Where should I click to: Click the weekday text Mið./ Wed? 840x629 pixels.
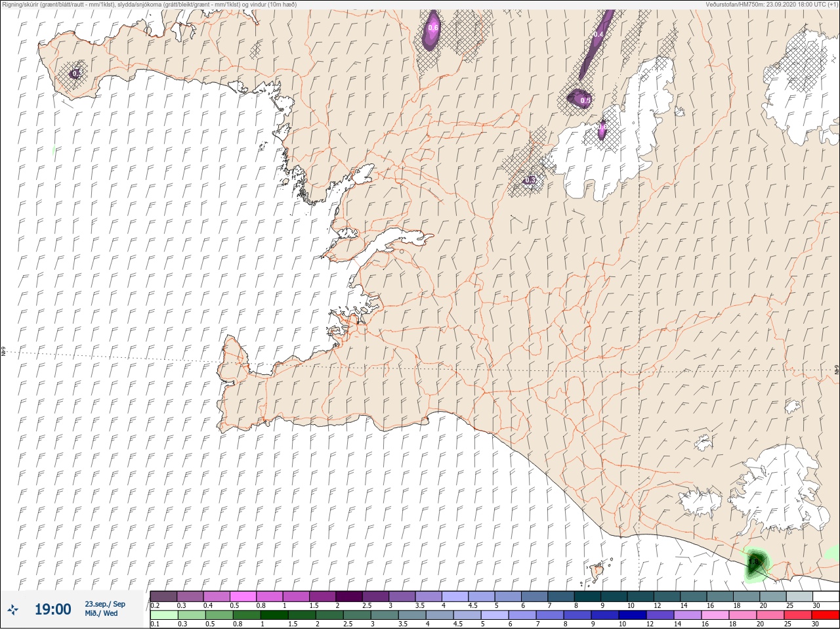coord(102,613)
